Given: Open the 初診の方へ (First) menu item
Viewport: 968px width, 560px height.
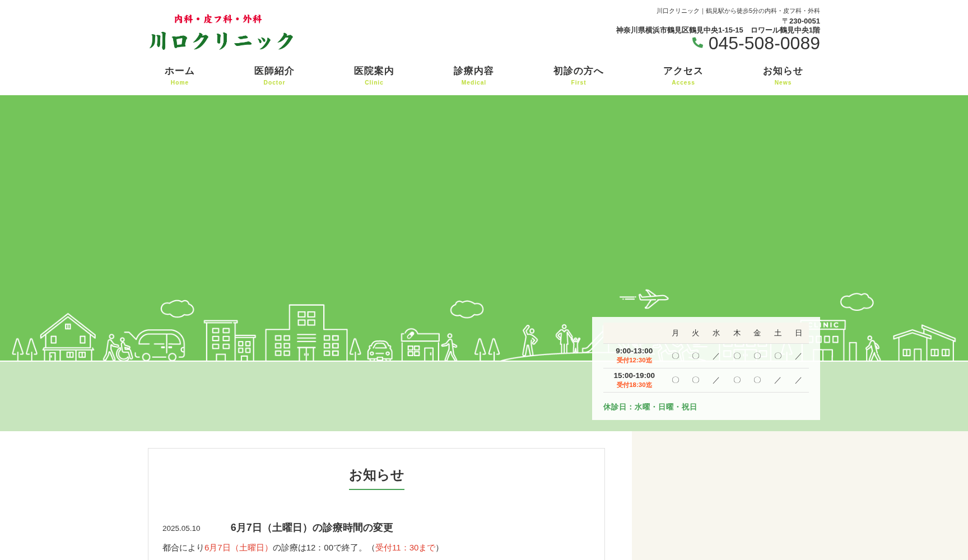Looking at the screenshot, I should click(578, 76).
